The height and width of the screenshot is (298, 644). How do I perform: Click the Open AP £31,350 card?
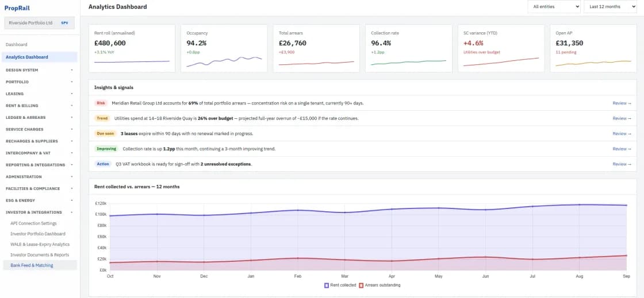(593, 48)
